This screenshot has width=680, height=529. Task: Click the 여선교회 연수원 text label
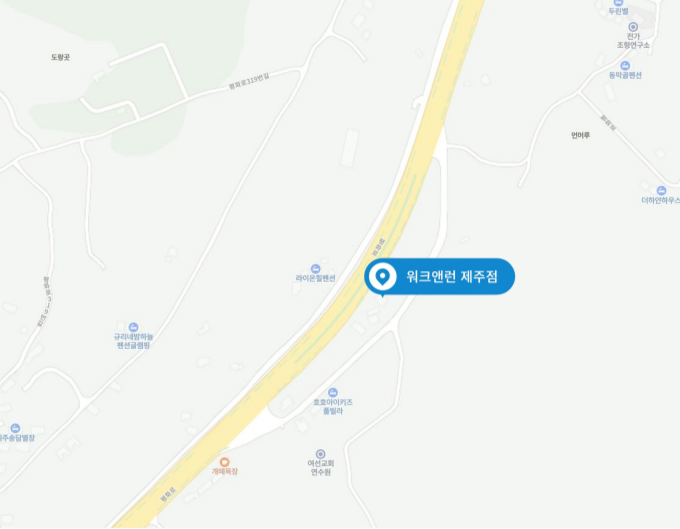point(321,468)
